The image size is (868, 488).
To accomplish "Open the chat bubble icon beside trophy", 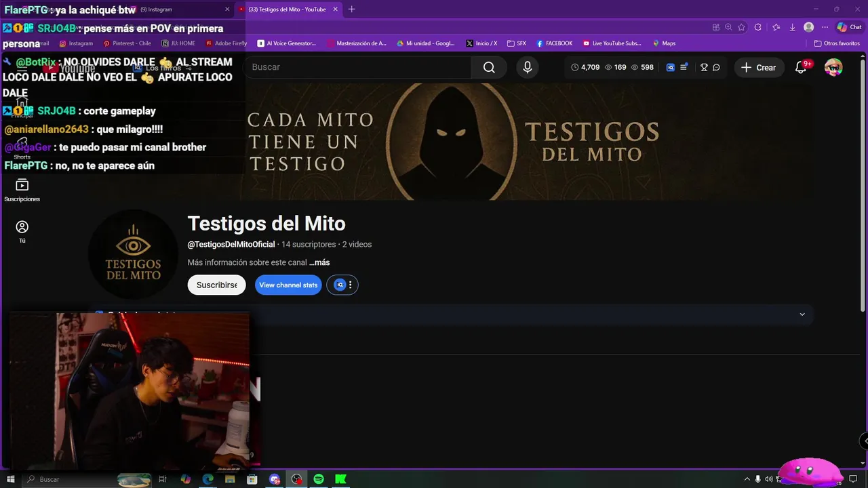I will click(716, 67).
